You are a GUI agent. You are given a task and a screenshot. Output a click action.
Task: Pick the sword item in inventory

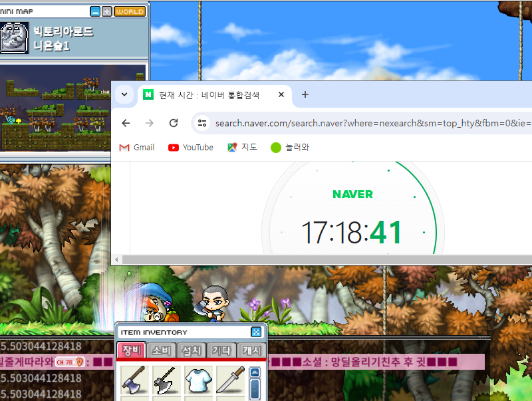point(229,379)
